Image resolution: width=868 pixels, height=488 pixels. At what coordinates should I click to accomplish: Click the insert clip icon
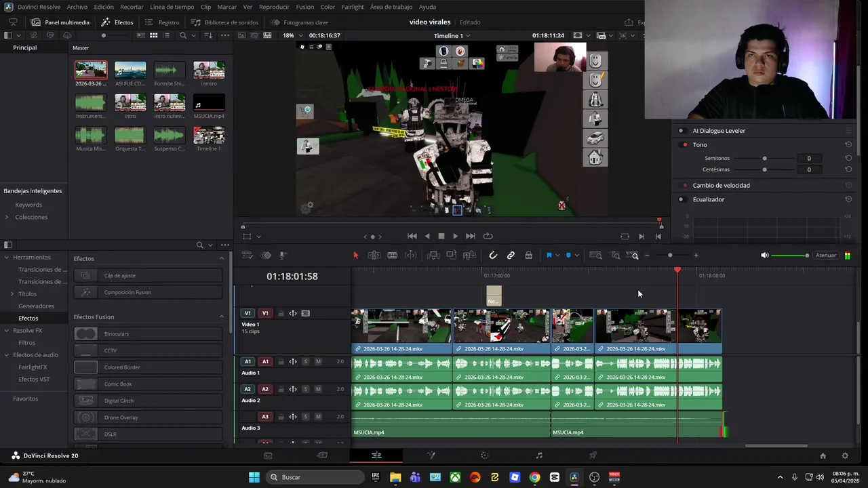[x=433, y=256]
